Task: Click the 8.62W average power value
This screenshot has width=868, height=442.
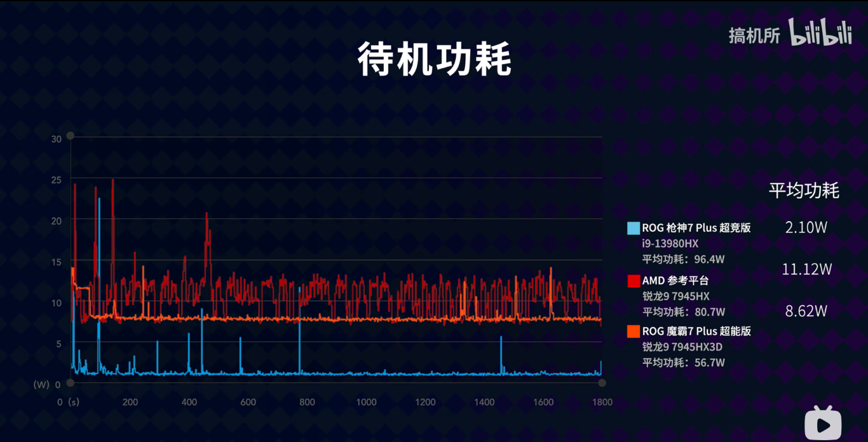Action: pyautogui.click(x=806, y=311)
